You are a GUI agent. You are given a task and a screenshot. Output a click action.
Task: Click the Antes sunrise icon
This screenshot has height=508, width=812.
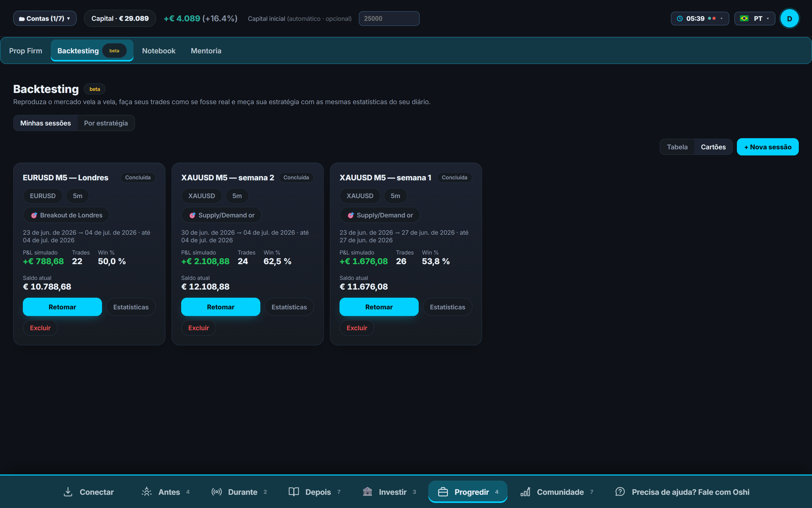pyautogui.click(x=147, y=492)
